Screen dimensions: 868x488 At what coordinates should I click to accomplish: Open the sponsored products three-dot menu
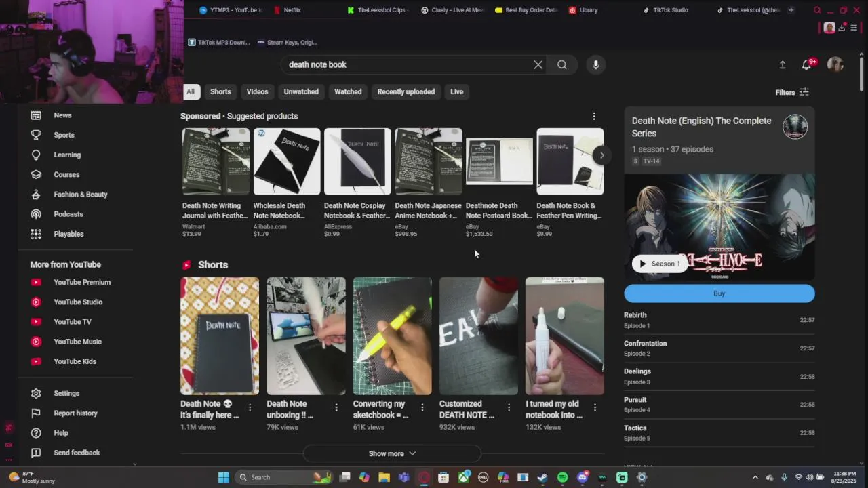point(594,116)
